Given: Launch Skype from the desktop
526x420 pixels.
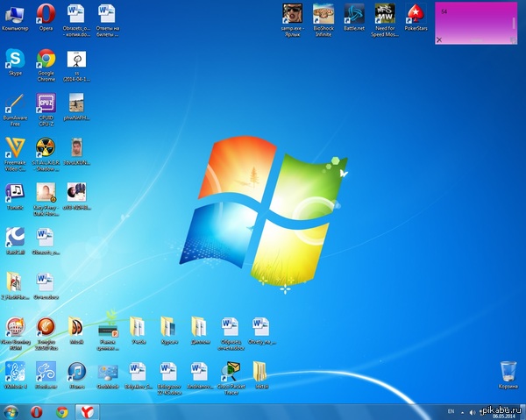Looking at the screenshot, I should click(x=15, y=60).
